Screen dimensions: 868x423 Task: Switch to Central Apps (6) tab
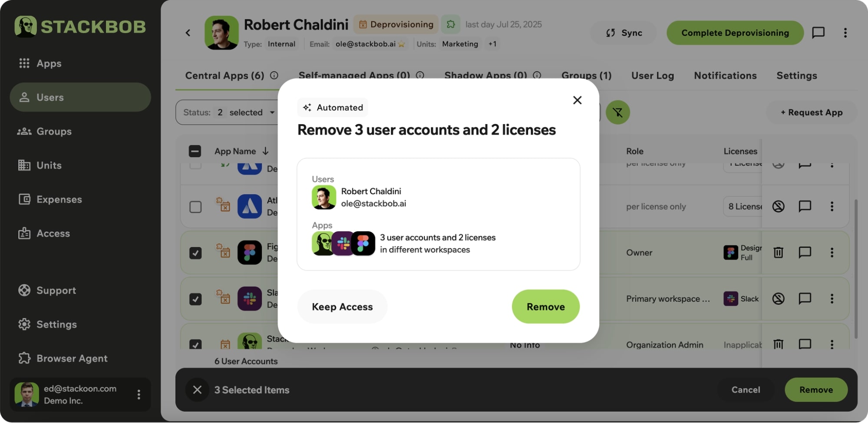[224, 76]
